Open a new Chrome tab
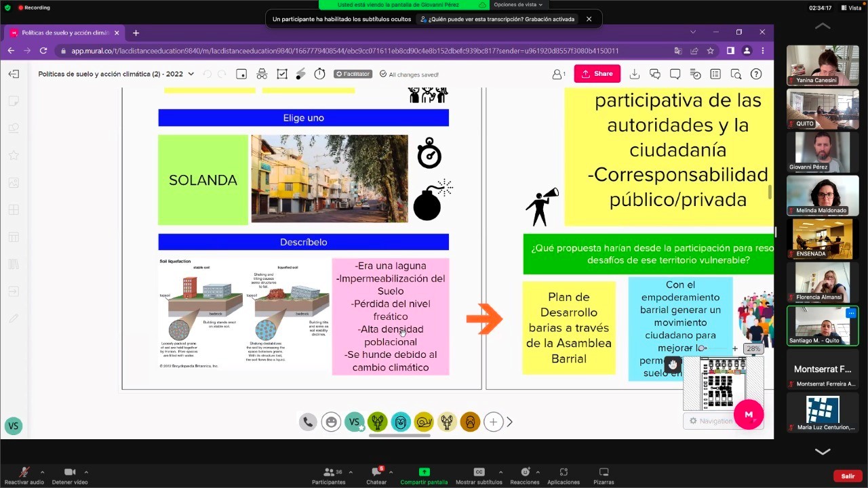 pyautogui.click(x=136, y=33)
